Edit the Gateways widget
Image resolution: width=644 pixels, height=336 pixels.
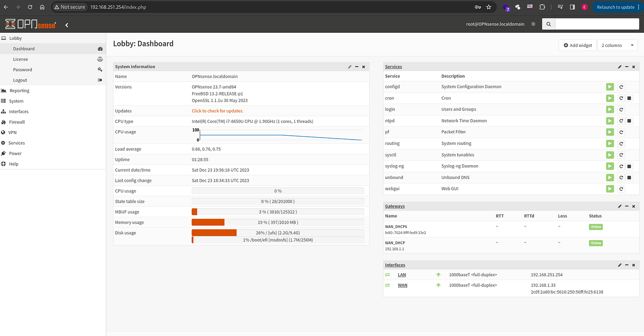click(x=619, y=206)
